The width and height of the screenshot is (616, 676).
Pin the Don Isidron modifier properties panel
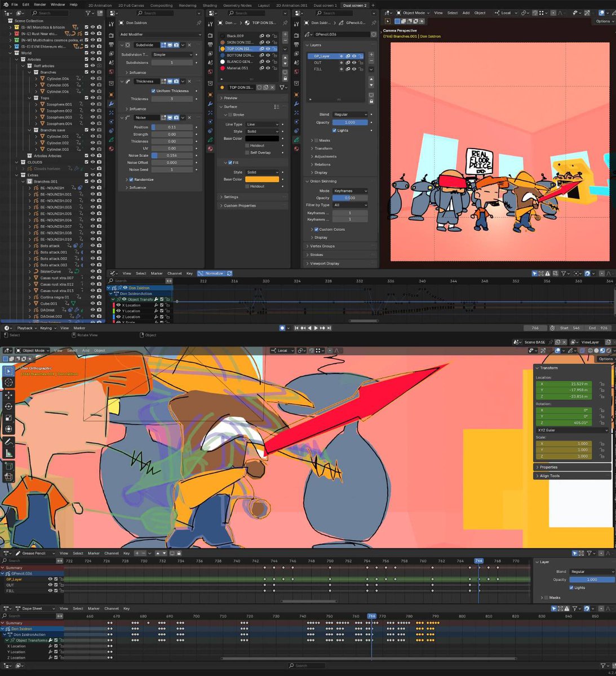point(199,23)
